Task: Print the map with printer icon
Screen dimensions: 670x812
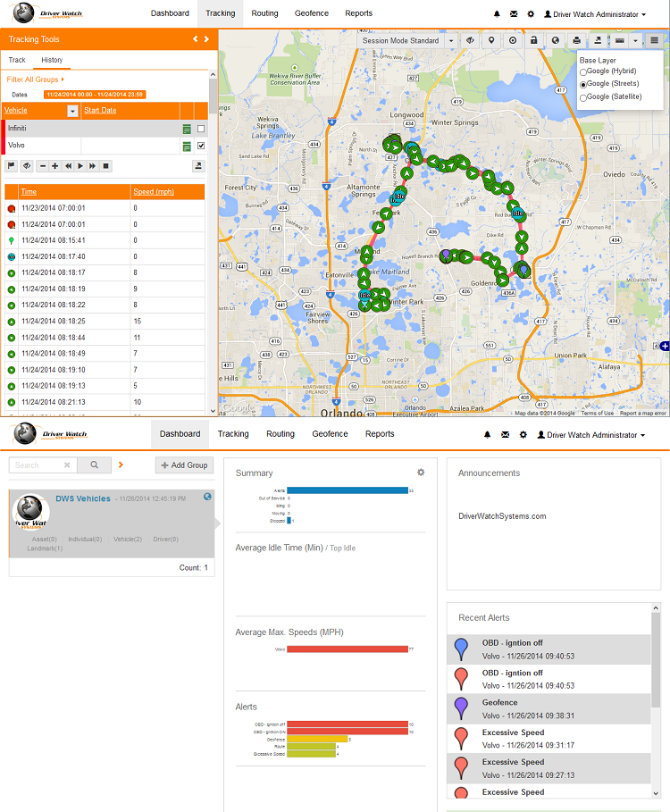Action: pyautogui.click(x=576, y=40)
